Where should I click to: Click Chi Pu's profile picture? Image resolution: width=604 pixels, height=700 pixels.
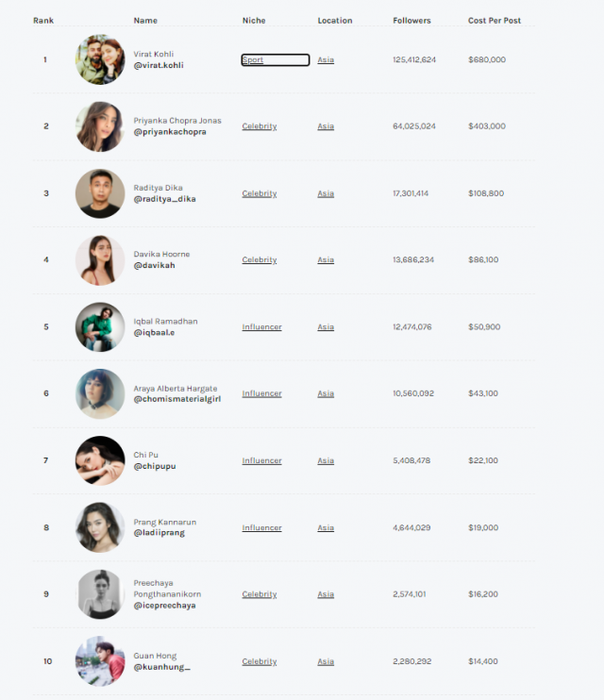[100, 460]
